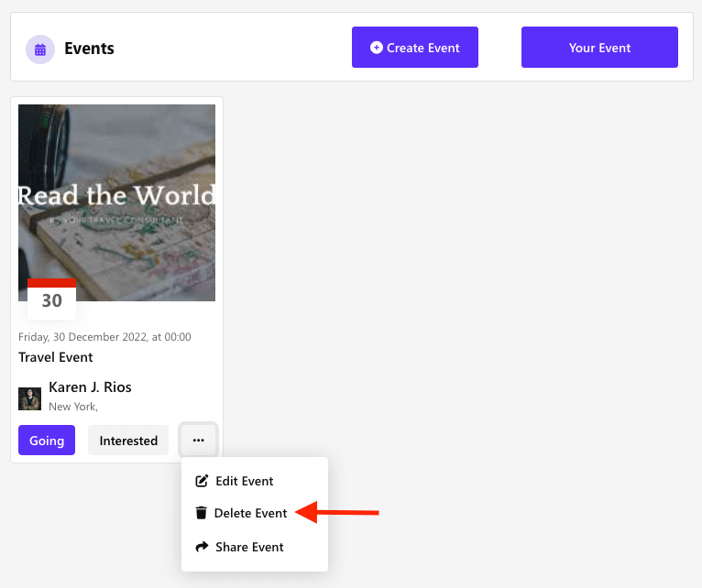
Task: Open the three-dot more options menu
Action: [198, 441]
